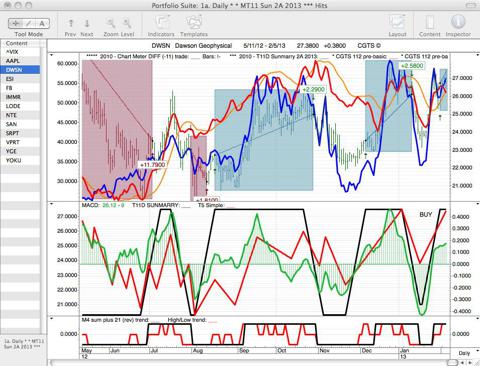Open the Layout toolbar icon
This screenshot has width=480, height=366.
tap(397, 23)
